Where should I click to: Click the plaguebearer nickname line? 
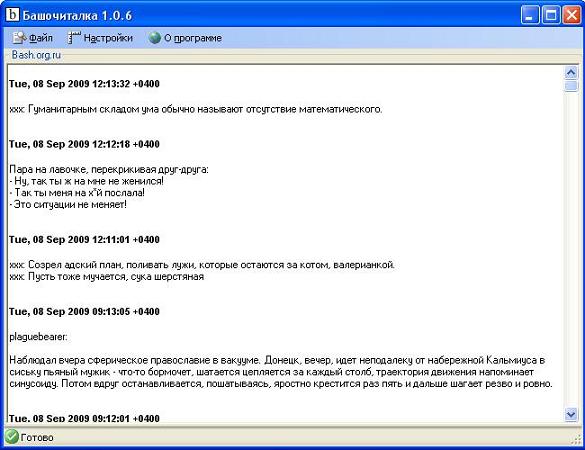click(x=38, y=337)
